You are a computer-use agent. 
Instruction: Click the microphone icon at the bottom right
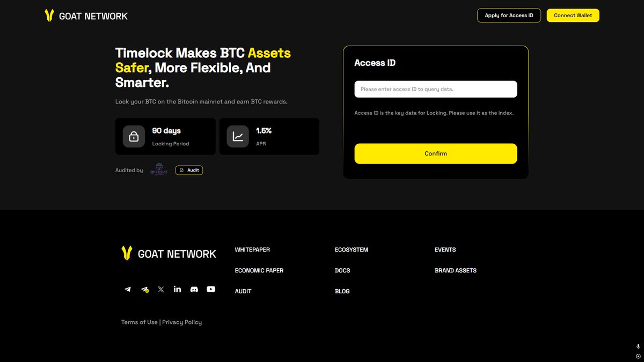[x=638, y=347]
